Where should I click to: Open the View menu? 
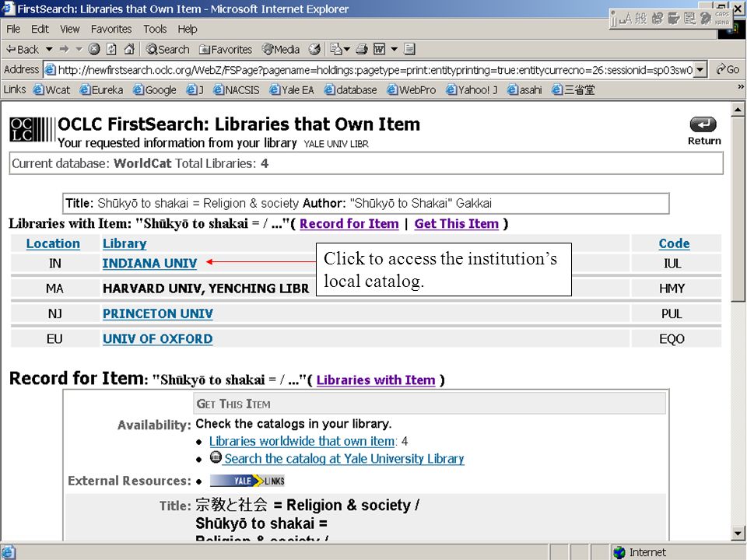click(69, 29)
